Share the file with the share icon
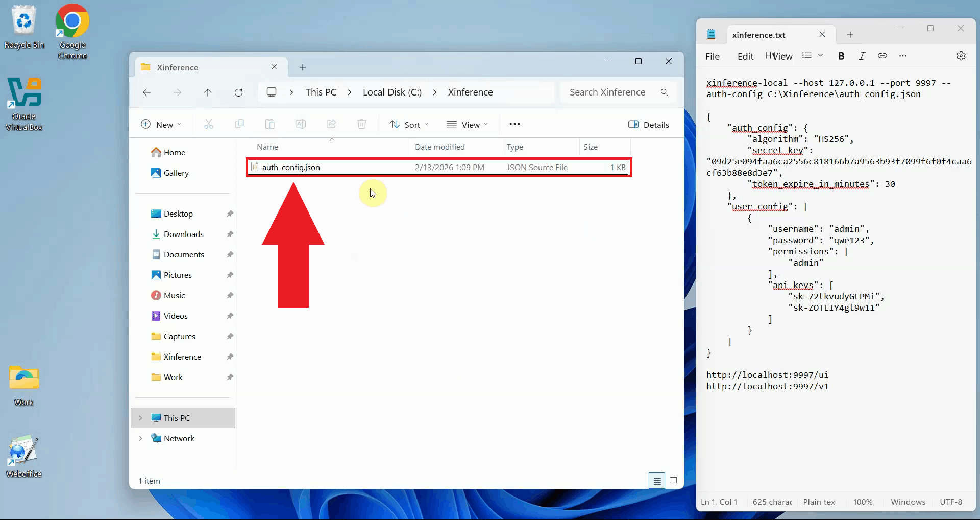 (x=331, y=124)
